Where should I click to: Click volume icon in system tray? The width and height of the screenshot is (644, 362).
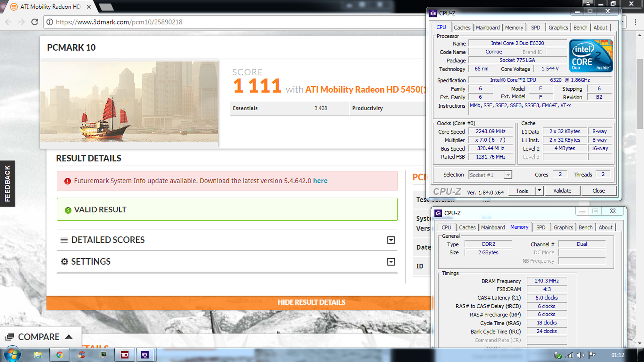[580, 355]
